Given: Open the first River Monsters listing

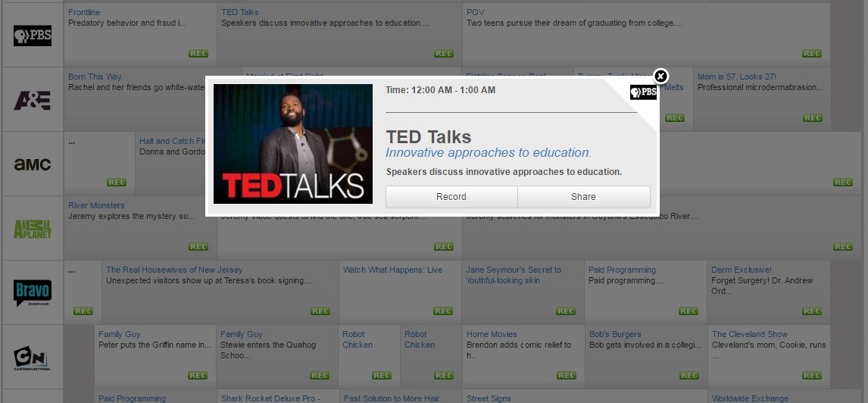Looking at the screenshot, I should [96, 205].
